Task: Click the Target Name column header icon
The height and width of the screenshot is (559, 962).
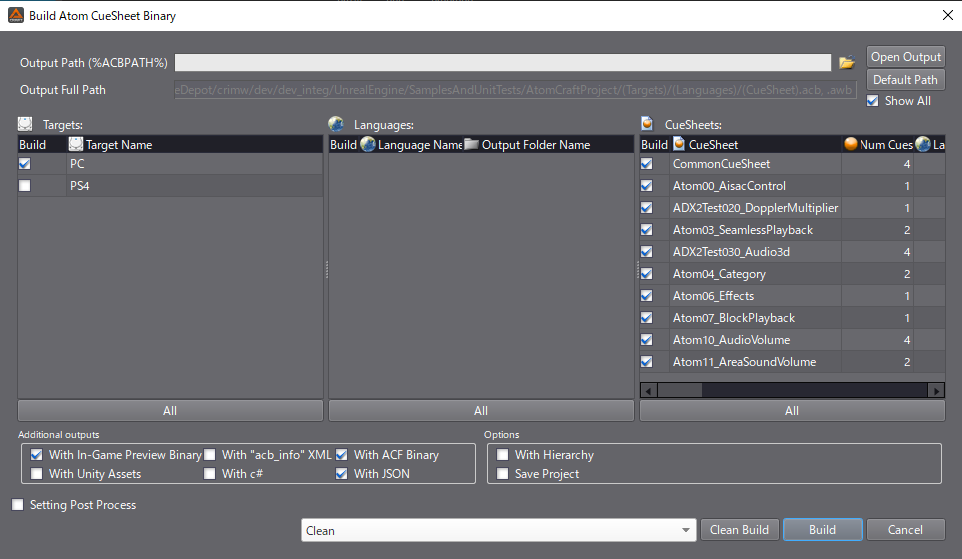Action: tap(75, 144)
